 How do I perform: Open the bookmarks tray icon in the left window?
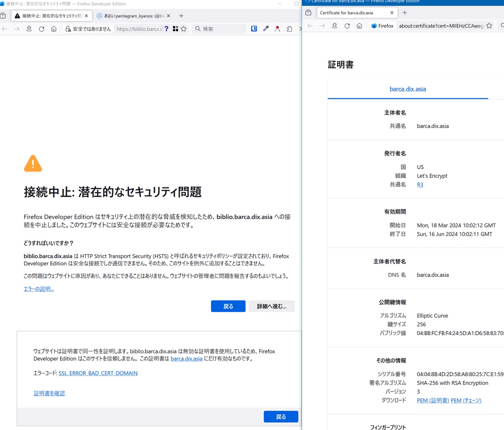pyautogui.click(x=29, y=29)
